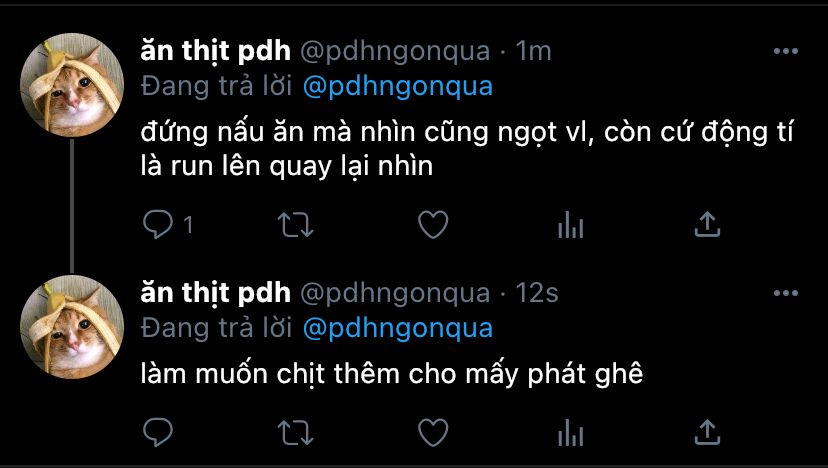Like the first tweet about nấu ăn
Image resolution: width=828 pixels, height=468 pixels.
point(433,224)
